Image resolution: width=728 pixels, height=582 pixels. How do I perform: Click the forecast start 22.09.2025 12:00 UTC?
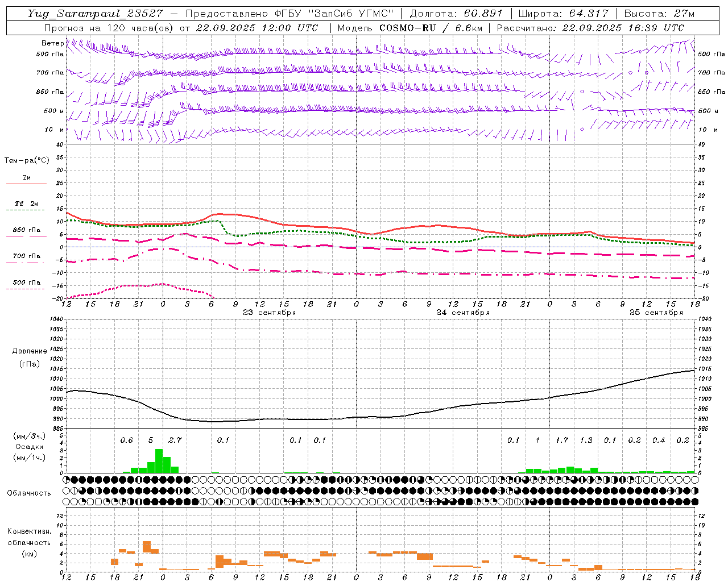point(257,27)
